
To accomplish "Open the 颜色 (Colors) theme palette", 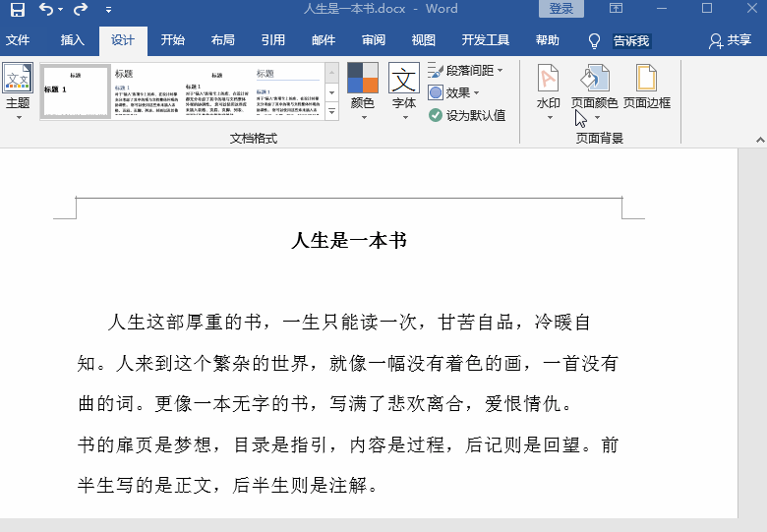I will click(x=362, y=91).
